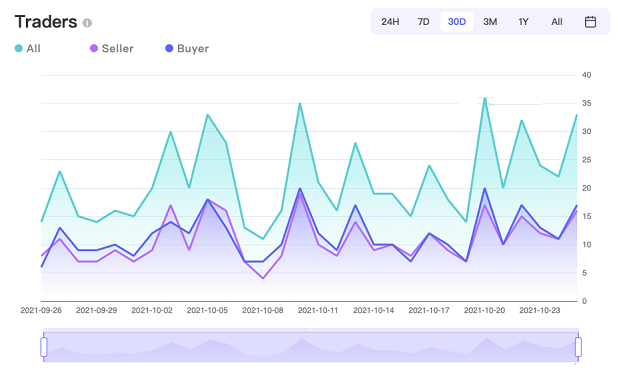Click the teal All legend dot
The height and width of the screenshot is (374, 618).
click(19, 48)
